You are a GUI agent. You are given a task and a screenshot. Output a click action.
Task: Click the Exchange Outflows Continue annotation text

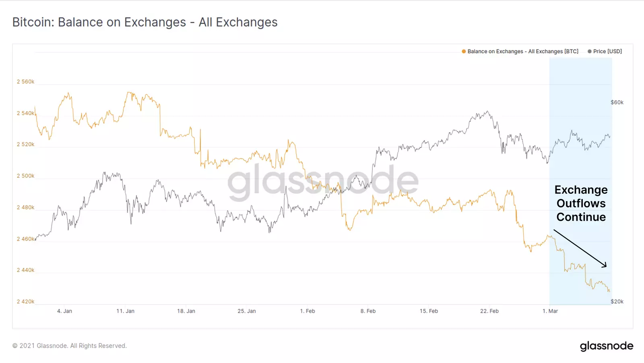point(581,203)
